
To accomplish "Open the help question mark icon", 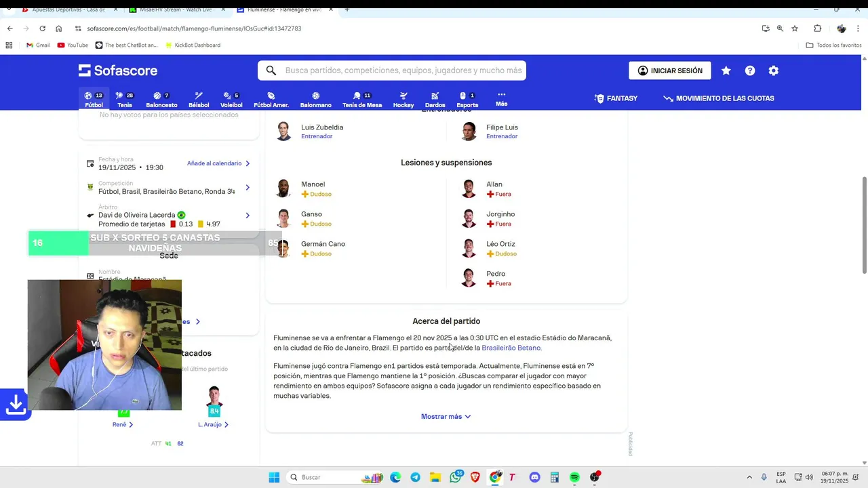I will coord(750,70).
